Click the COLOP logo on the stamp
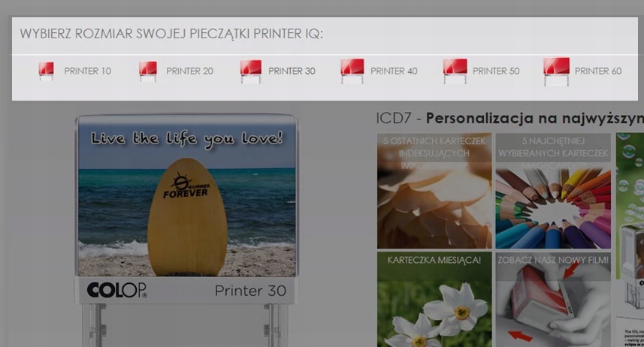 [117, 291]
